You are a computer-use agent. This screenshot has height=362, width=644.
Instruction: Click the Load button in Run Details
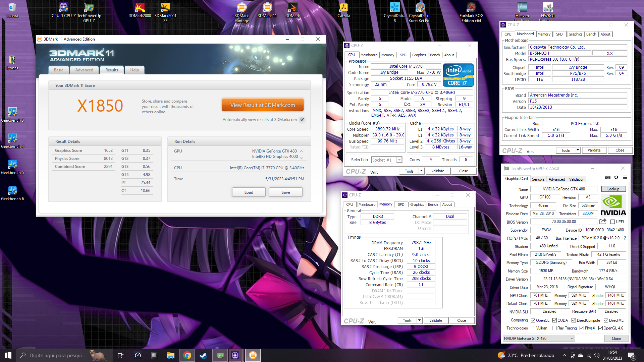coord(249,192)
